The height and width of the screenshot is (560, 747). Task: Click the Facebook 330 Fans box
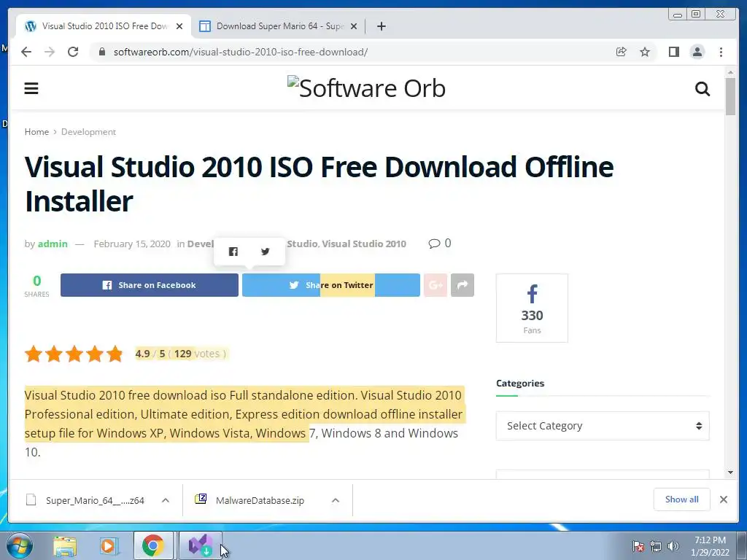tap(532, 308)
